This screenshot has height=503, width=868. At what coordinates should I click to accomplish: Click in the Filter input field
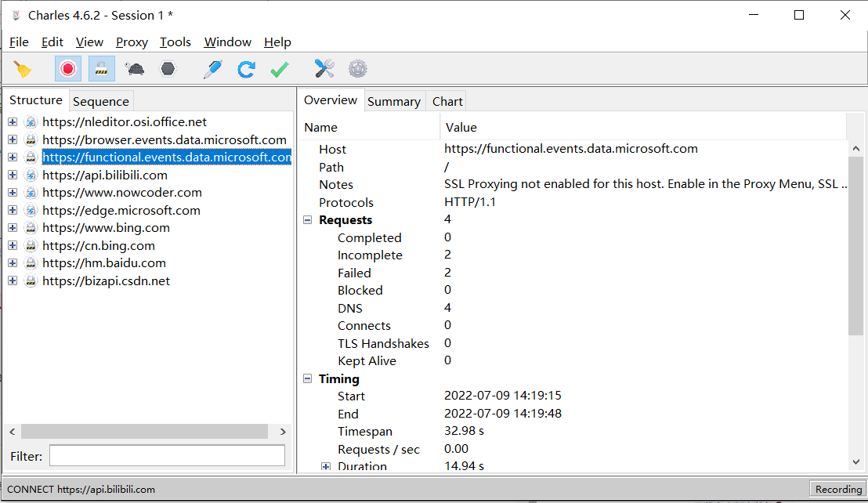[x=167, y=455]
